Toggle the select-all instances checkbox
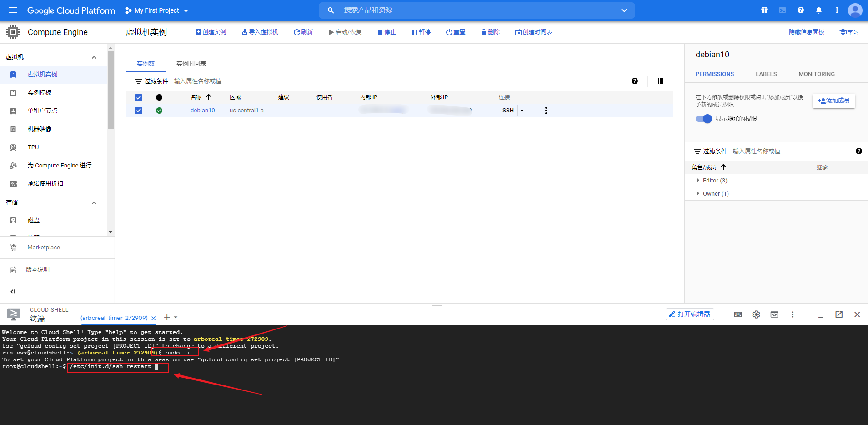Viewport: 868px width, 425px height. (139, 97)
